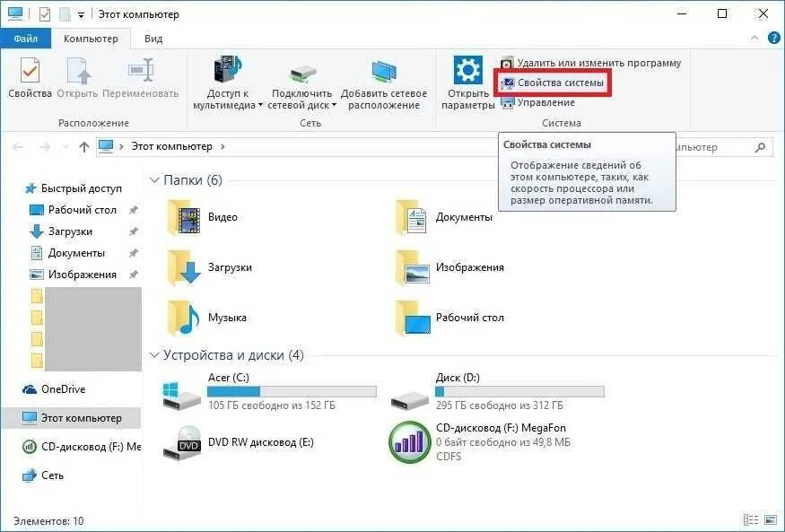Switch to the Компьютер ribbon tab

91,39
